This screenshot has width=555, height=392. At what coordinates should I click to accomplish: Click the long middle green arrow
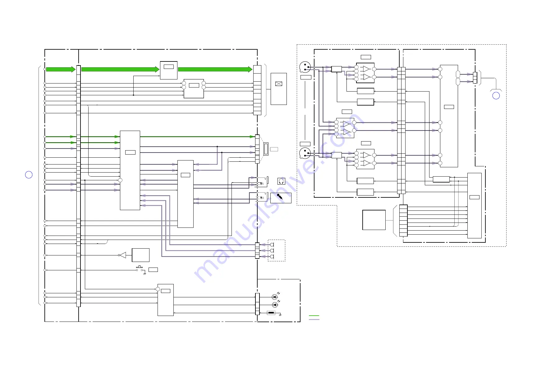coord(120,69)
